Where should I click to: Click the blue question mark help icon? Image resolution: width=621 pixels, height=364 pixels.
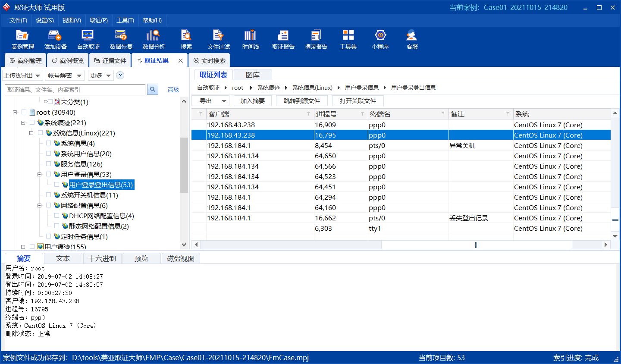tap(120, 75)
